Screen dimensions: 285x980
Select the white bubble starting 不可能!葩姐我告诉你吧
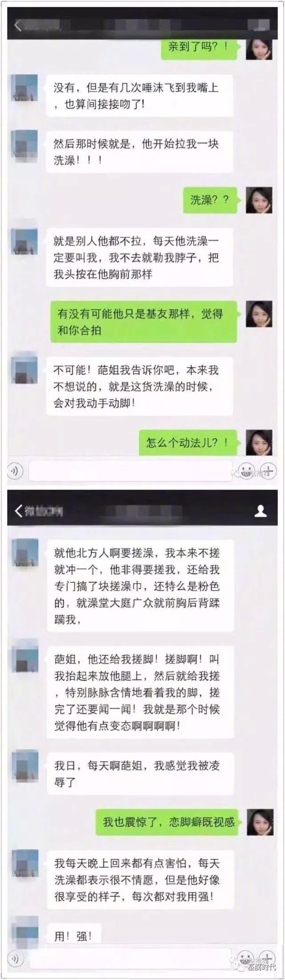(139, 387)
